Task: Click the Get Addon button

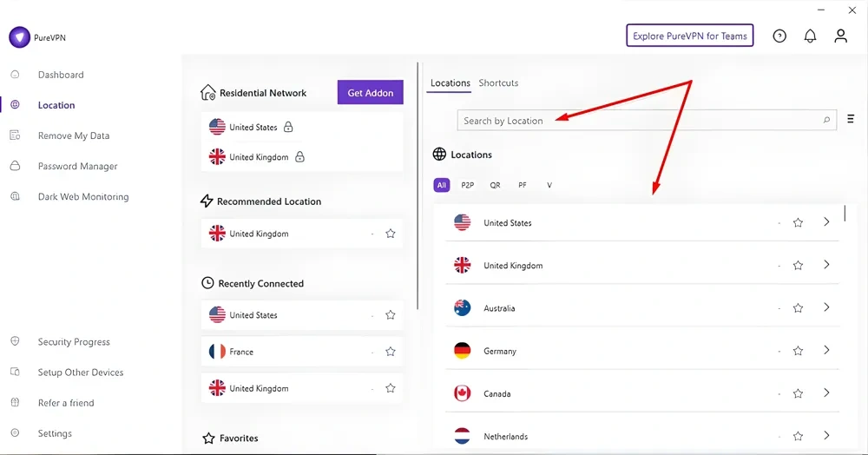Action: [x=371, y=92]
